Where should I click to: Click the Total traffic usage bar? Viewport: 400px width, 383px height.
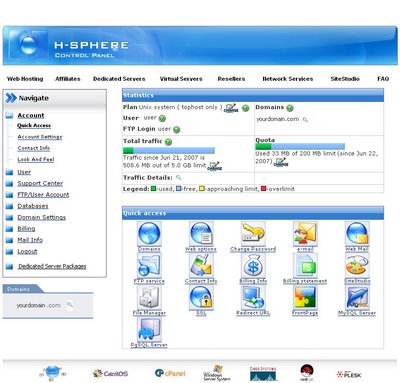coord(169,150)
